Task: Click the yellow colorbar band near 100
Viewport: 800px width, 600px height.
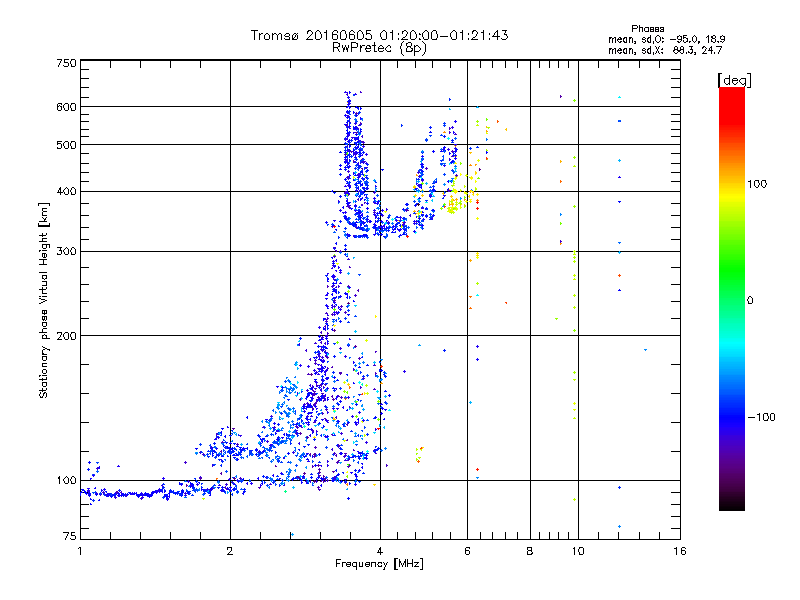Action: point(732,196)
